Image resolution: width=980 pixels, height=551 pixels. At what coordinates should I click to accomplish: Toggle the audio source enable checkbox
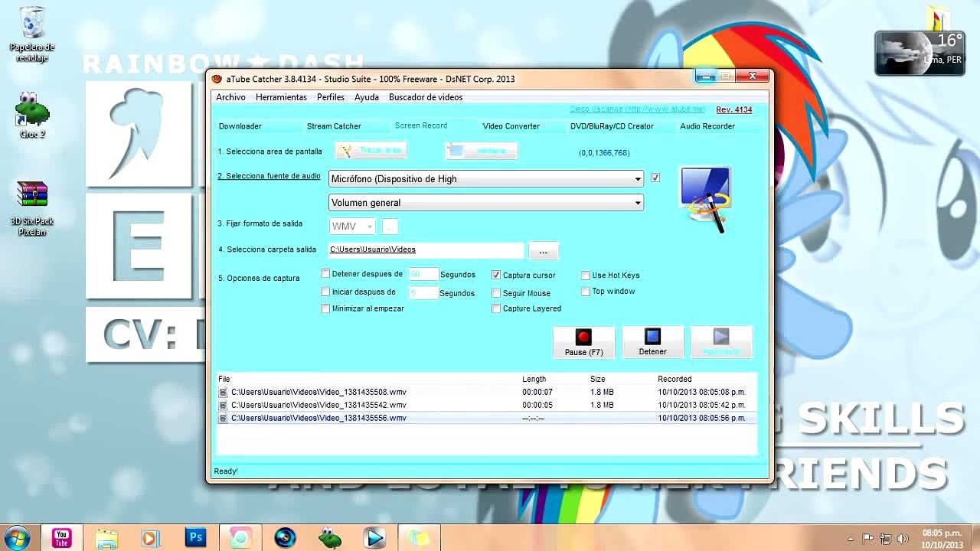[x=655, y=178]
